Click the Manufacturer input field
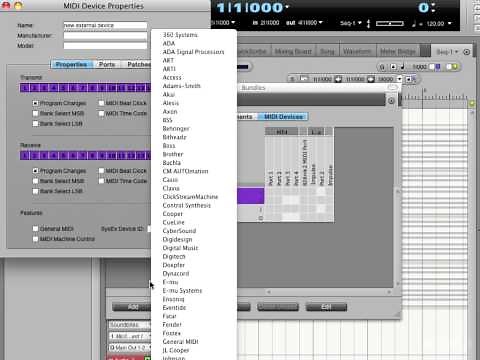 [105, 36]
